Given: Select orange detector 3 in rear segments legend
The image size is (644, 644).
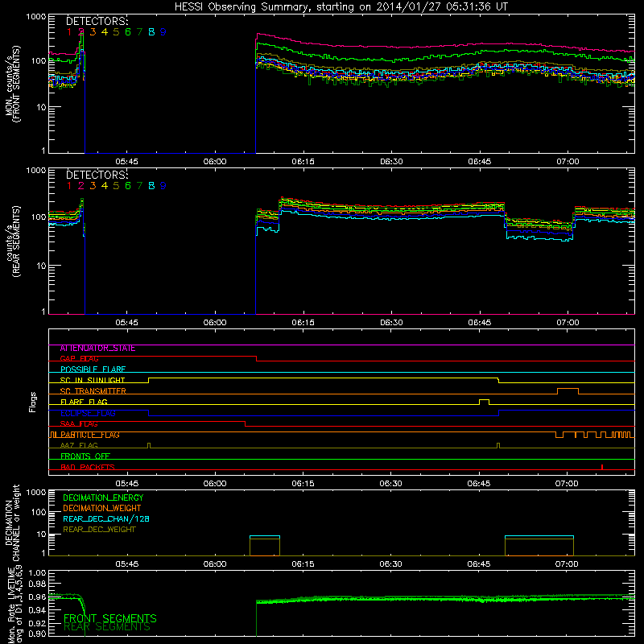Looking at the screenshot, I should tap(93, 186).
